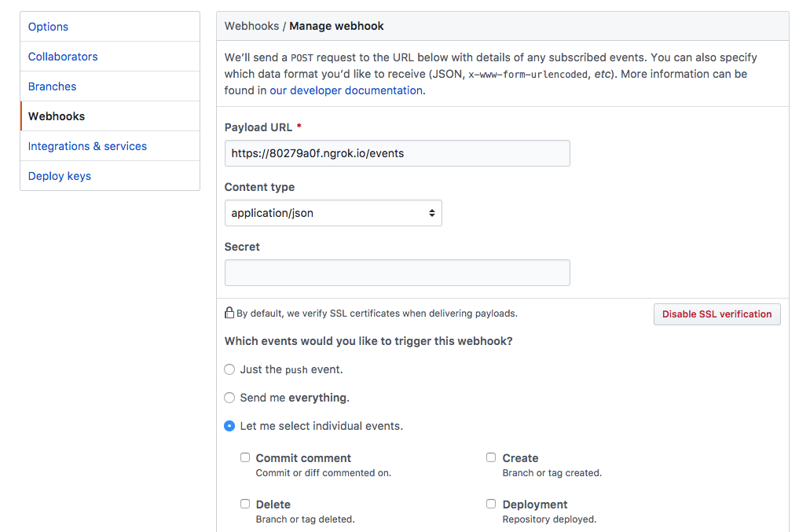Check the Create event checkbox

(x=491, y=457)
